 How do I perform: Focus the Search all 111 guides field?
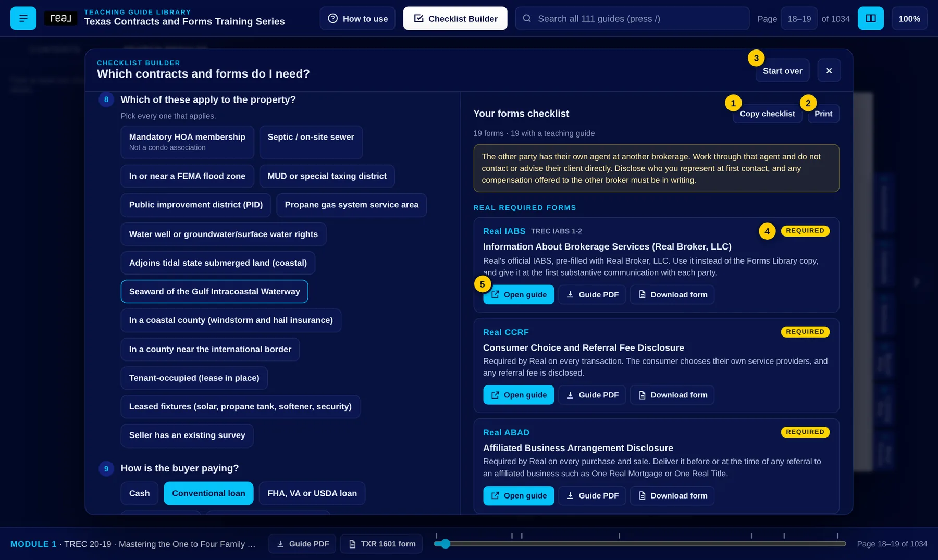point(632,18)
